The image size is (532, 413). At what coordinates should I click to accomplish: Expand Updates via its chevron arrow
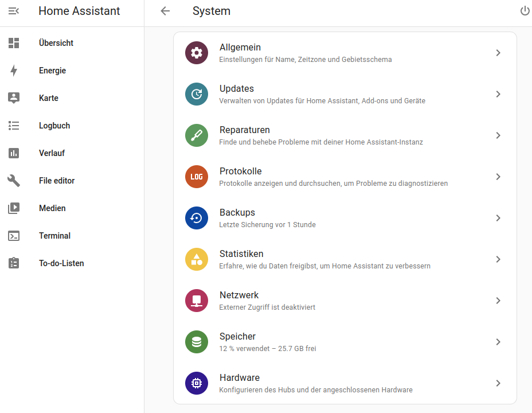(x=498, y=94)
